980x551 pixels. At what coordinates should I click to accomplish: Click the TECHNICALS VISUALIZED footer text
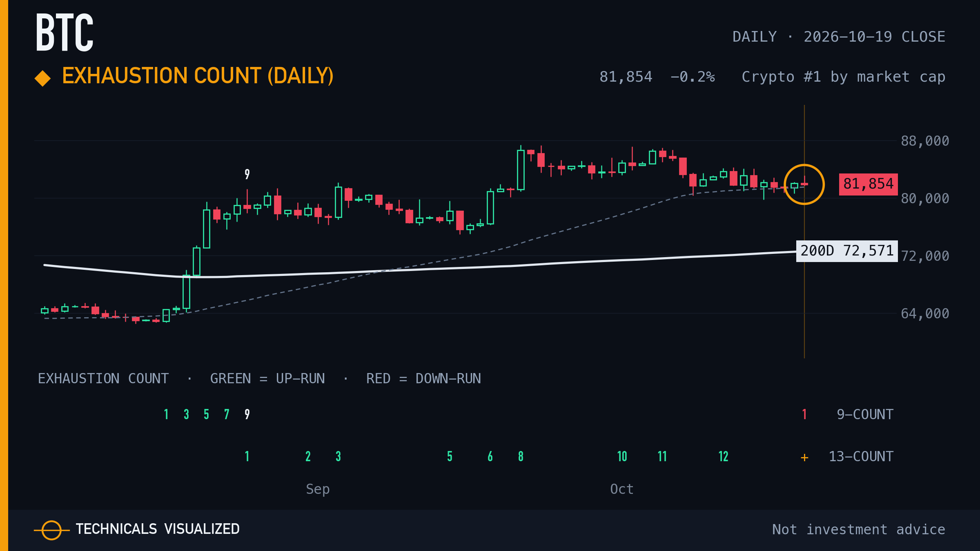[x=158, y=529]
